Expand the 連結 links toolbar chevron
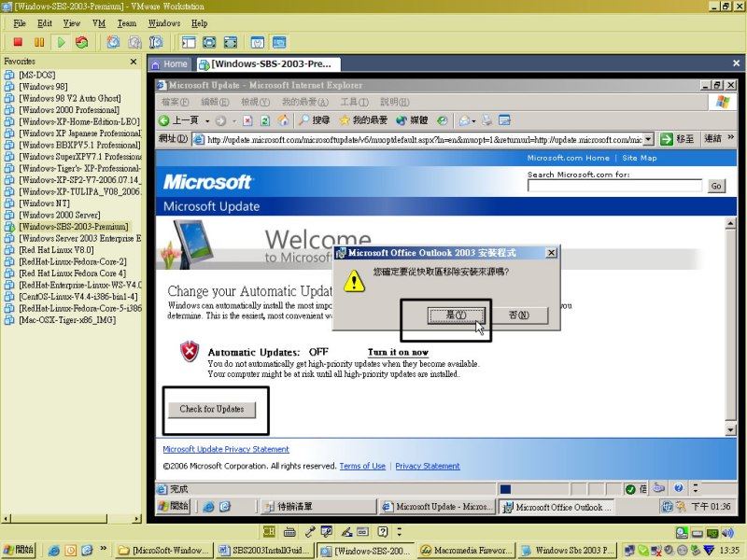The width and height of the screenshot is (747, 560). tap(731, 138)
